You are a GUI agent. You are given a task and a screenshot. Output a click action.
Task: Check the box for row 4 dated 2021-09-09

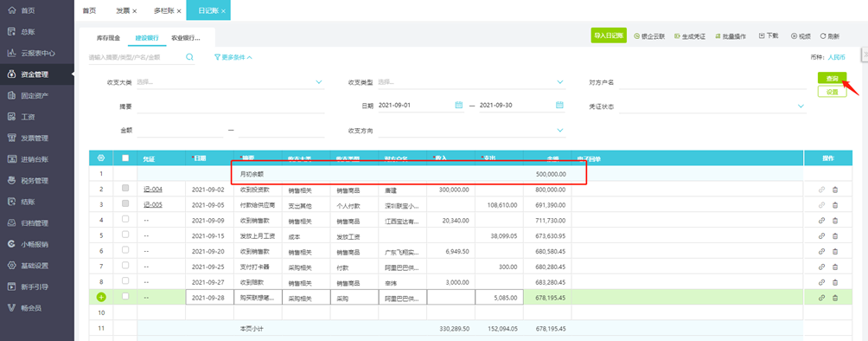coord(125,219)
